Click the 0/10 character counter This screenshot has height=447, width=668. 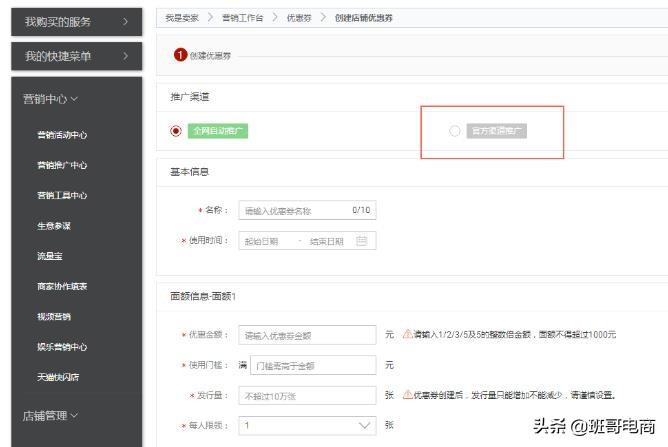[x=361, y=210]
